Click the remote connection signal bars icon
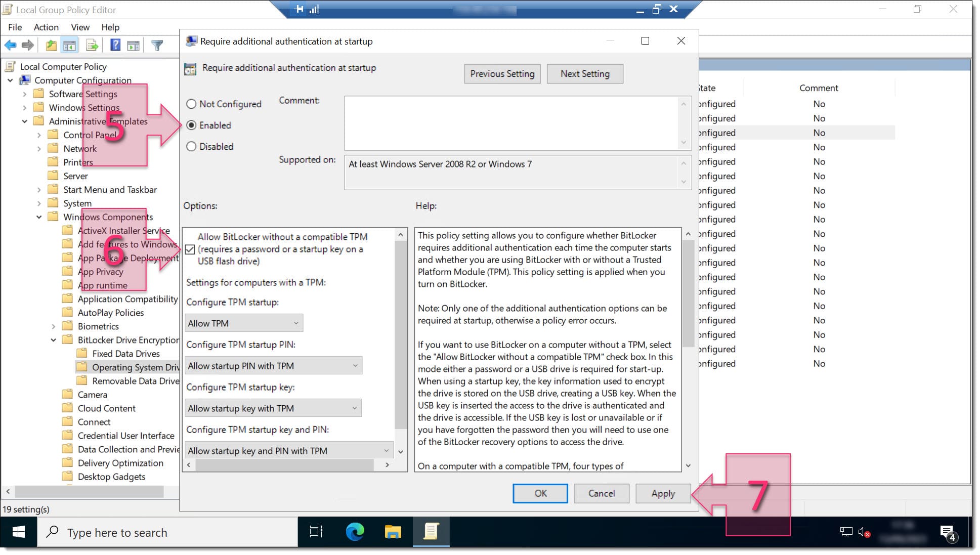The width and height of the screenshot is (980, 555). pyautogui.click(x=314, y=9)
